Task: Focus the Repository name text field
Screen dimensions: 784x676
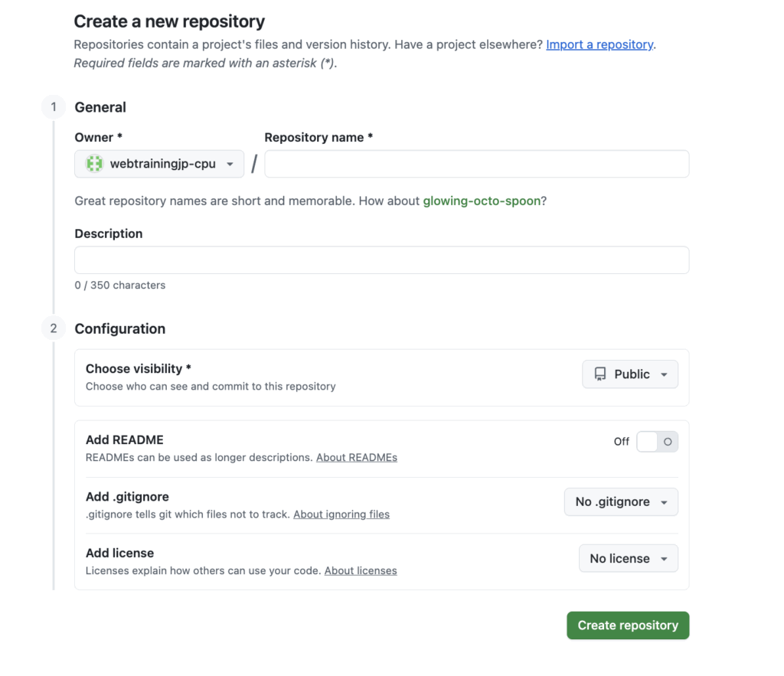Action: 476,164
